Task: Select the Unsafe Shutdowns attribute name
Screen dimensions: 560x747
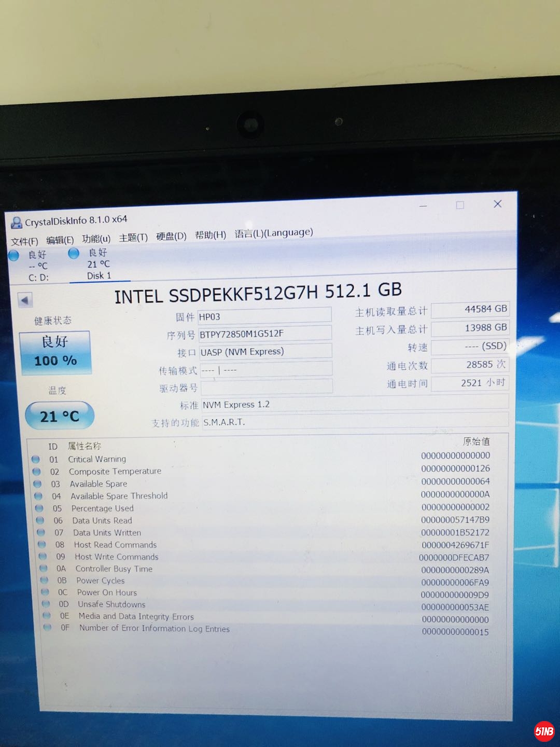Action: (111, 604)
